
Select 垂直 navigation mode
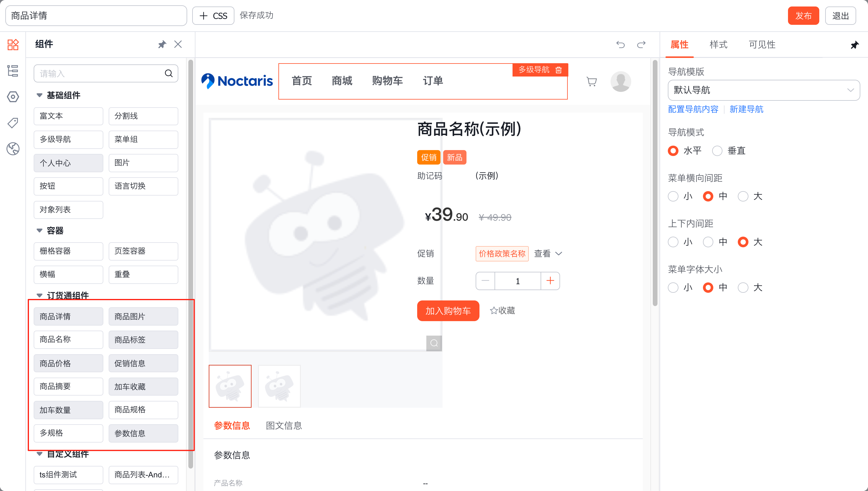tap(717, 151)
